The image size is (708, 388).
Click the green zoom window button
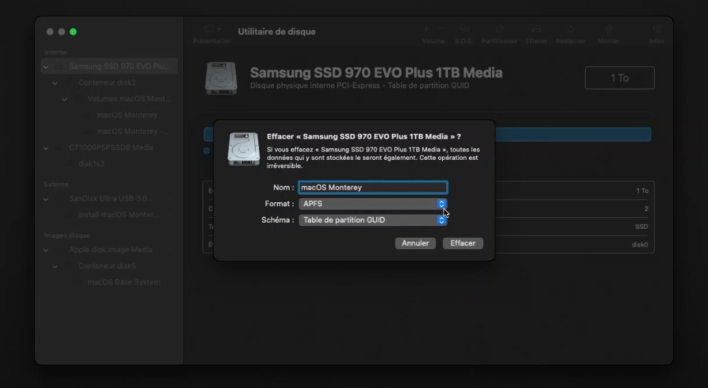[73, 32]
